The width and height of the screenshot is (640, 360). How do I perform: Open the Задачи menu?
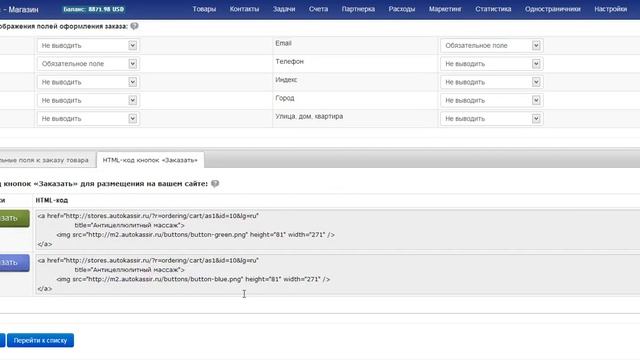coord(284,9)
